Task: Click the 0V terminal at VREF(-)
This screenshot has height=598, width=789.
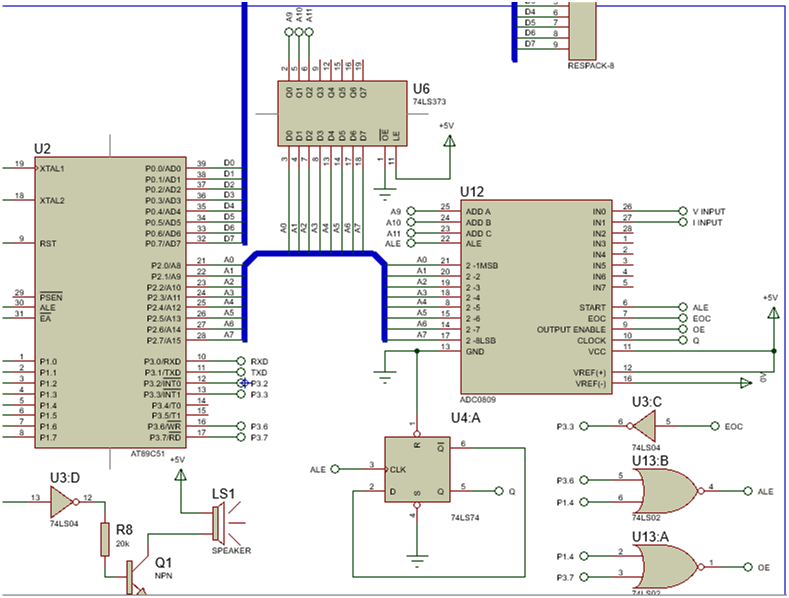Action: [746, 383]
